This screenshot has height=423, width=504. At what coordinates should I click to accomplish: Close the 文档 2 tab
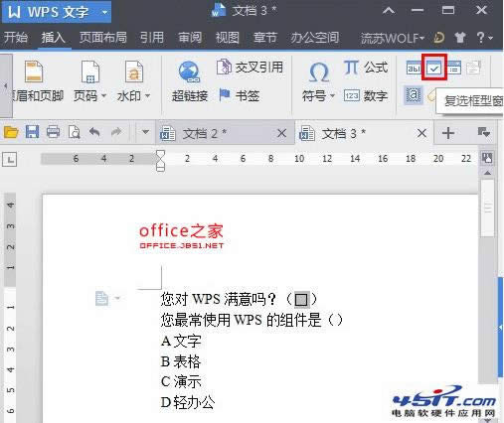click(x=282, y=133)
